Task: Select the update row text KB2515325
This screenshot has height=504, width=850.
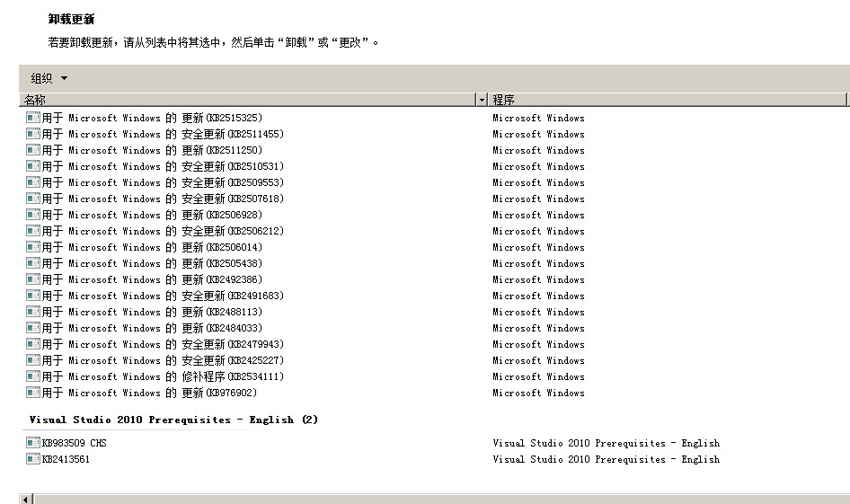Action: [x=153, y=118]
